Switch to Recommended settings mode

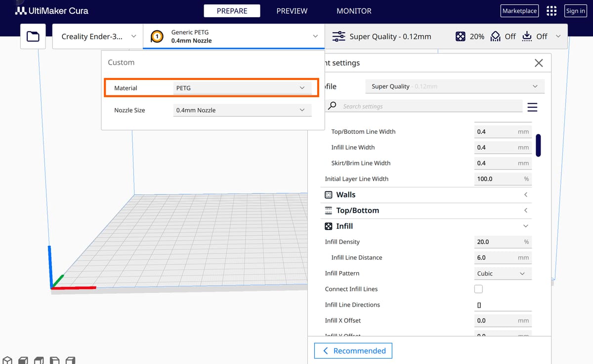(x=353, y=351)
